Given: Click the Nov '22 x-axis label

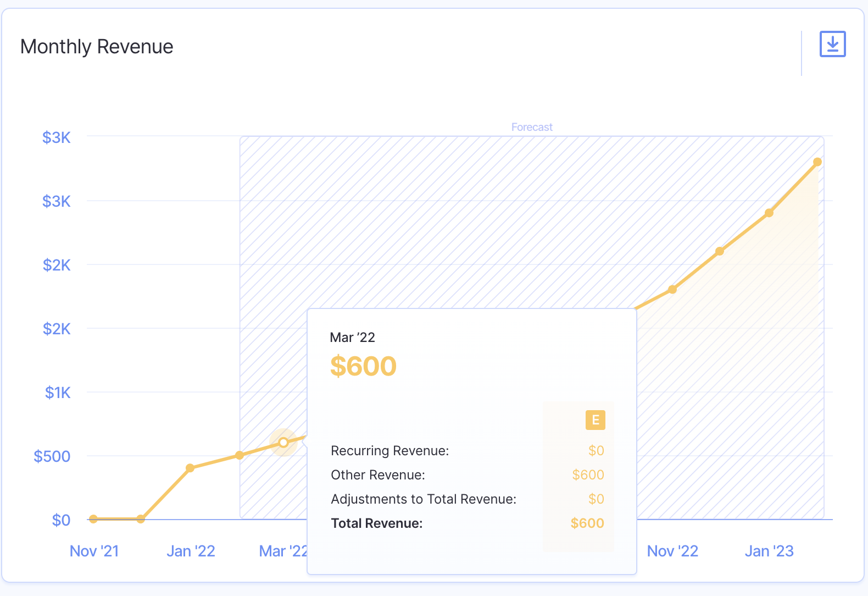Looking at the screenshot, I should (672, 551).
